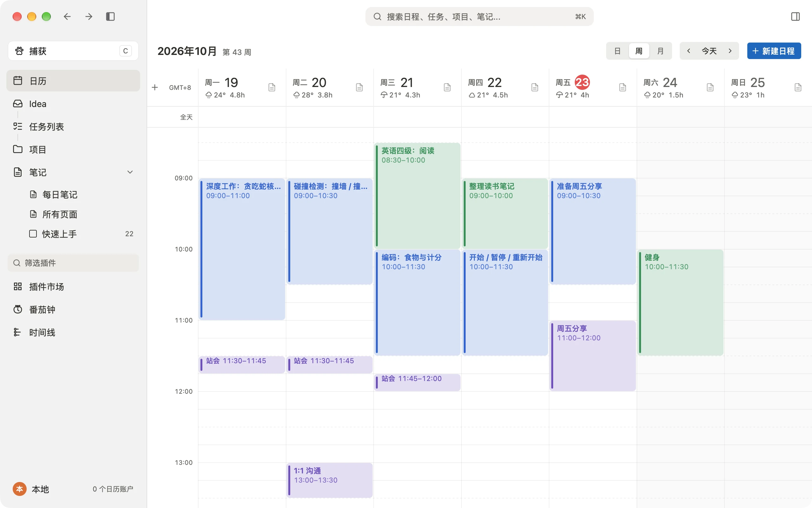
Task: Open the 本地 account avatar
Action: coord(19,489)
